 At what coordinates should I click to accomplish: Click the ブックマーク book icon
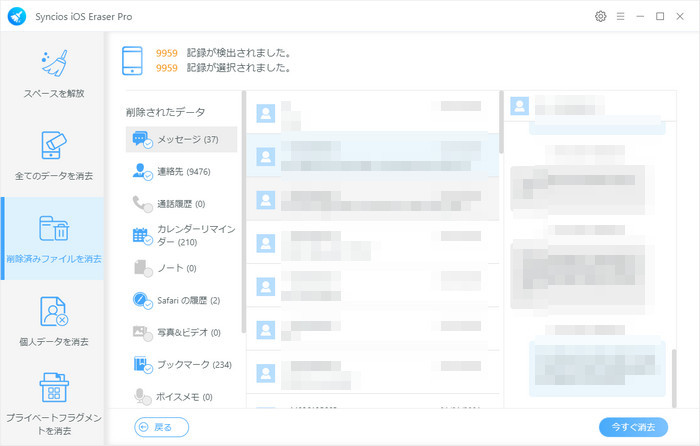pyautogui.click(x=142, y=365)
